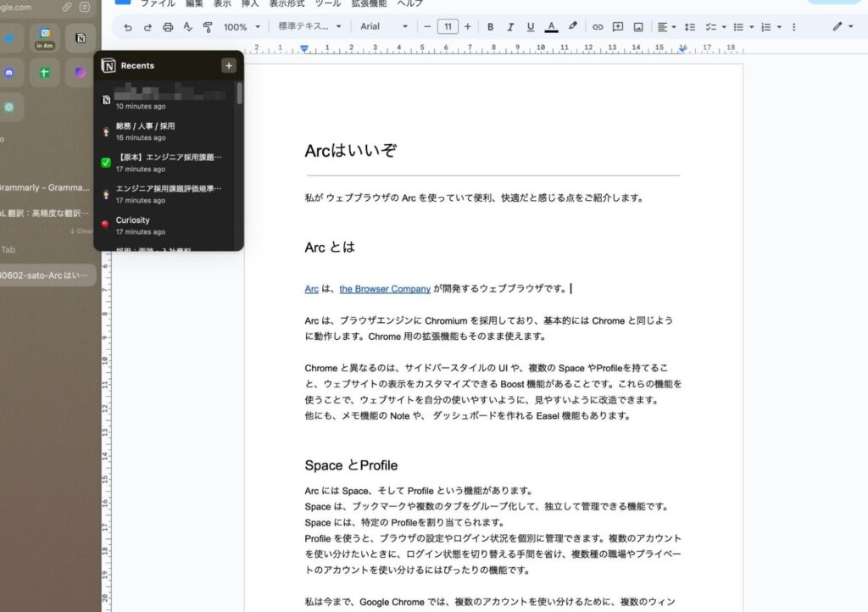Screen dimensions: 868x612
Task: Open the spelling and grammar check
Action: (x=187, y=27)
